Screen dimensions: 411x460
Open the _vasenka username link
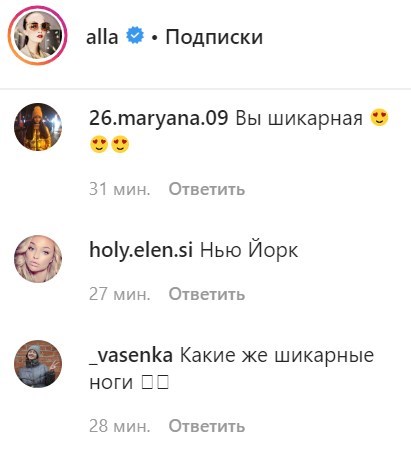coord(131,356)
